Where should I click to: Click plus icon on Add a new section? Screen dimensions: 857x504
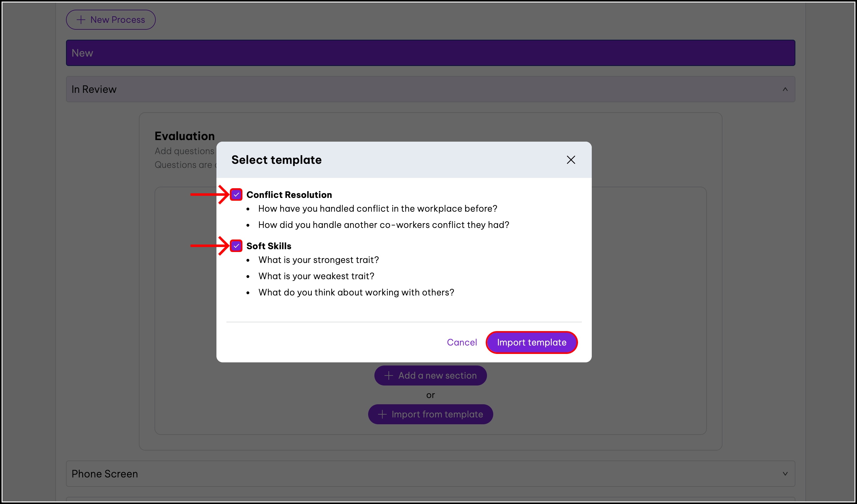(x=389, y=375)
